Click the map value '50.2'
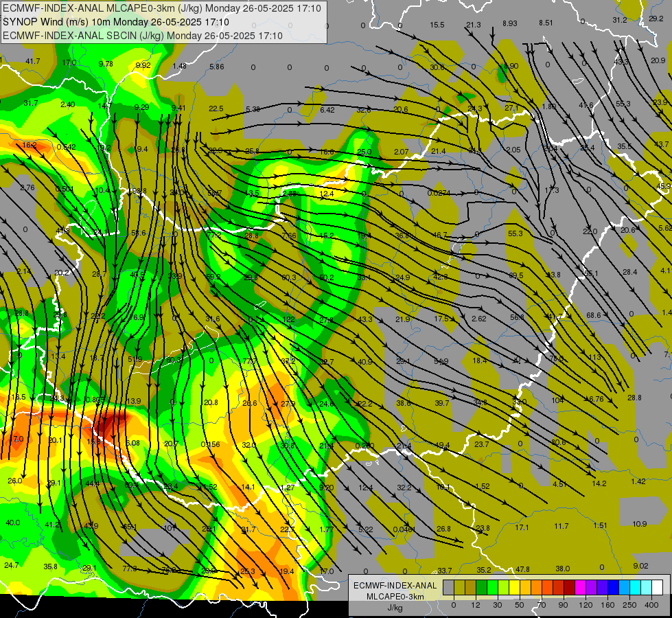Image resolution: width=672 pixels, height=618 pixels. tap(327, 278)
